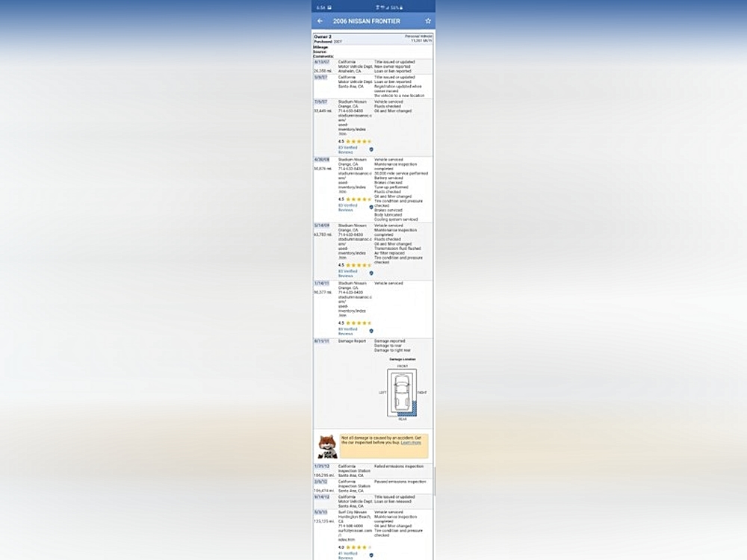The height and width of the screenshot is (560, 747).
Task: Select the 1/31/12 failed emissions date
Action: pos(322,466)
